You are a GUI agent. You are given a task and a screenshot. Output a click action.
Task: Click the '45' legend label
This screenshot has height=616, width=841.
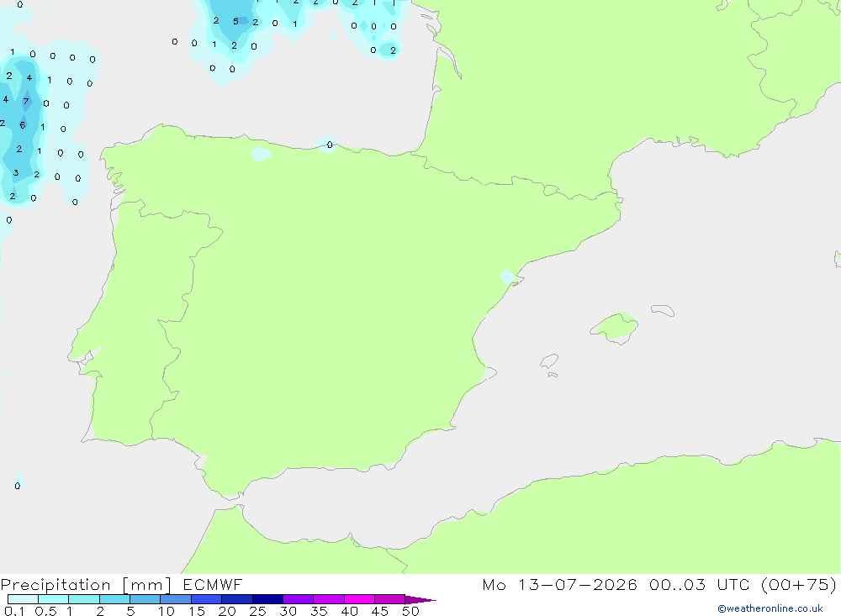(380, 611)
